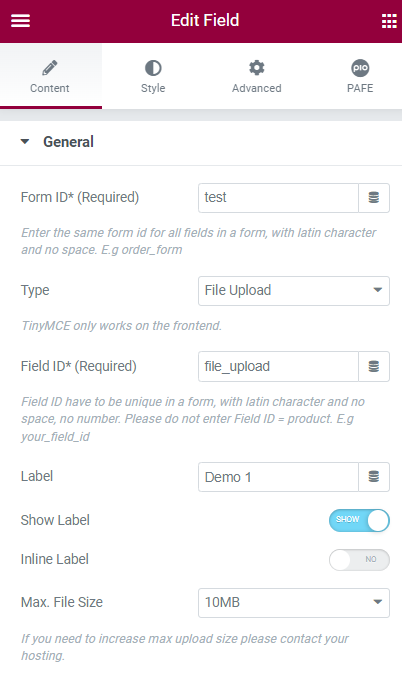Image resolution: width=402 pixels, height=676 pixels.
Task: Click the Form ID text input
Action: tap(278, 197)
